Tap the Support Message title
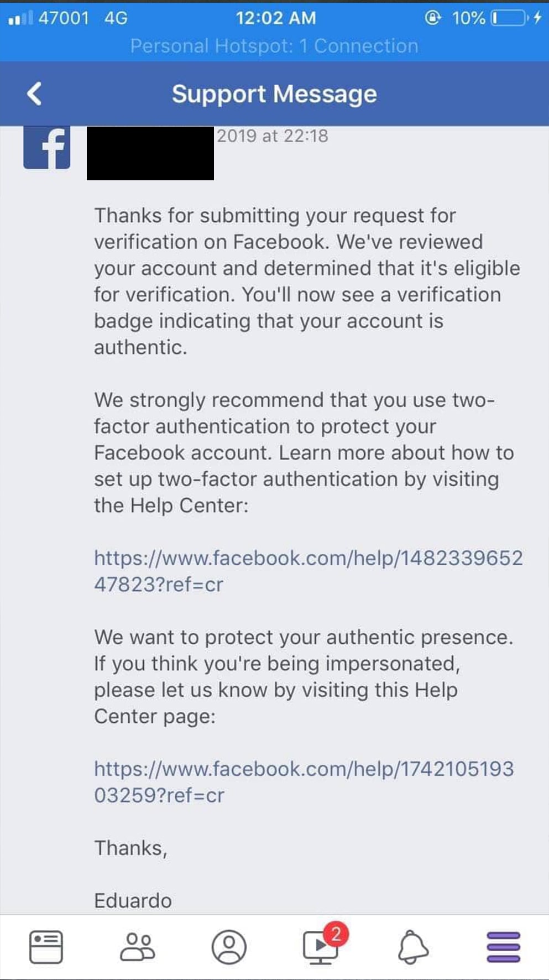 pos(274,94)
